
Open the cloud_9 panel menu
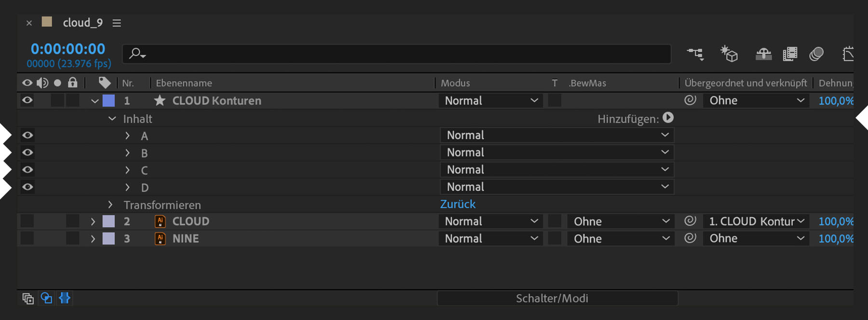click(x=117, y=23)
